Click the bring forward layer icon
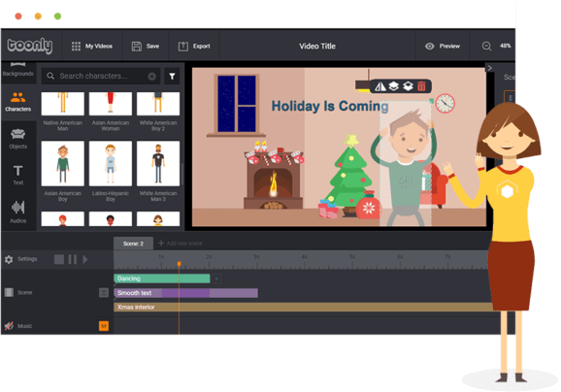Viewport: 561px width, 392px height. pos(393,86)
